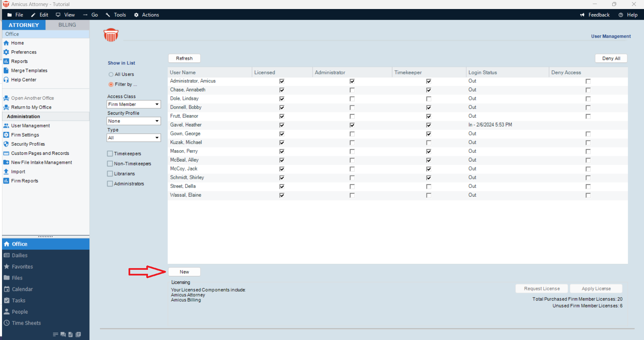Click the New File Intake Management icon
Screen dimensions: 644x340
6,162
